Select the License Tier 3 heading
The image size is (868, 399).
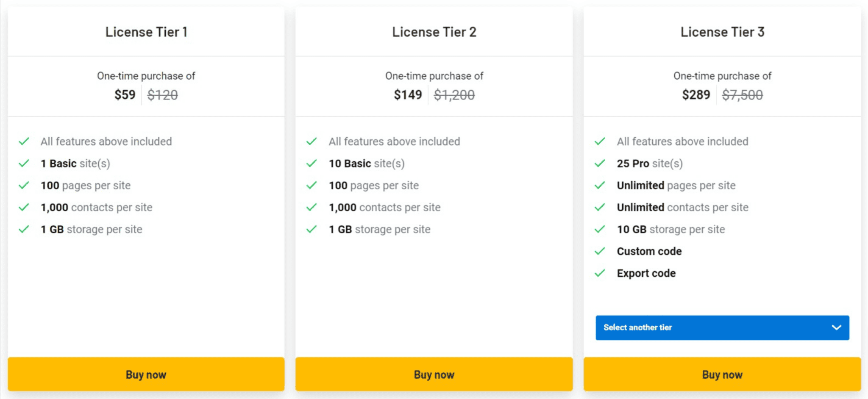722,32
